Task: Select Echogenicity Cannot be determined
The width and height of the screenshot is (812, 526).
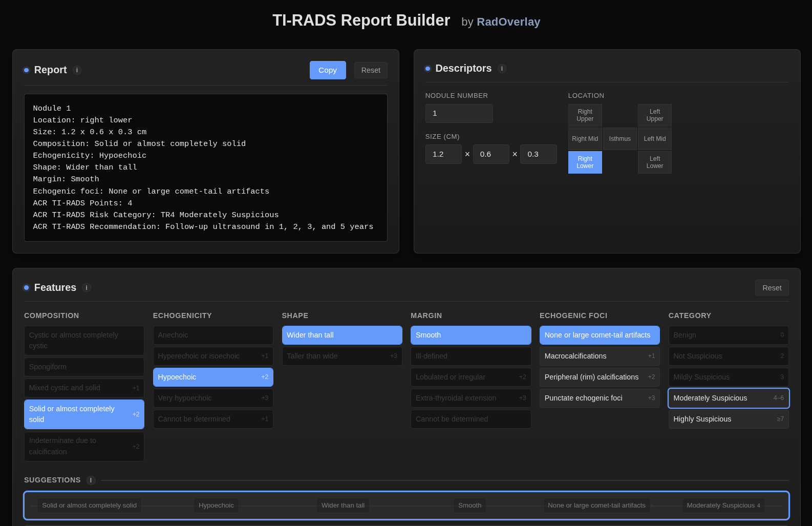Action: (213, 419)
